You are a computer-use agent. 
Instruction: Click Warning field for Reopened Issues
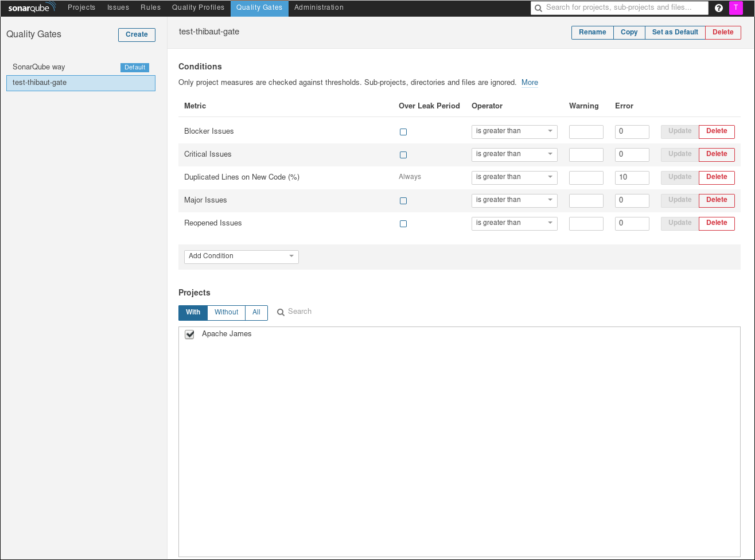point(586,223)
